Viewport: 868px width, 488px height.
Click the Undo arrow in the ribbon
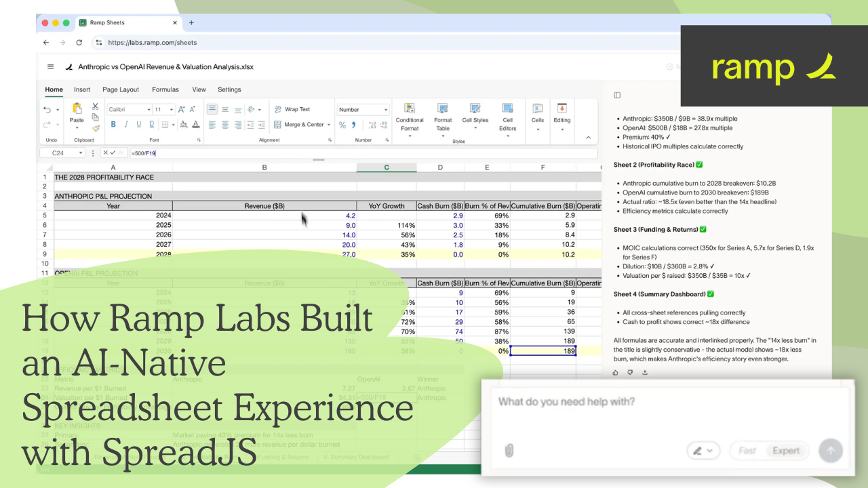click(47, 110)
